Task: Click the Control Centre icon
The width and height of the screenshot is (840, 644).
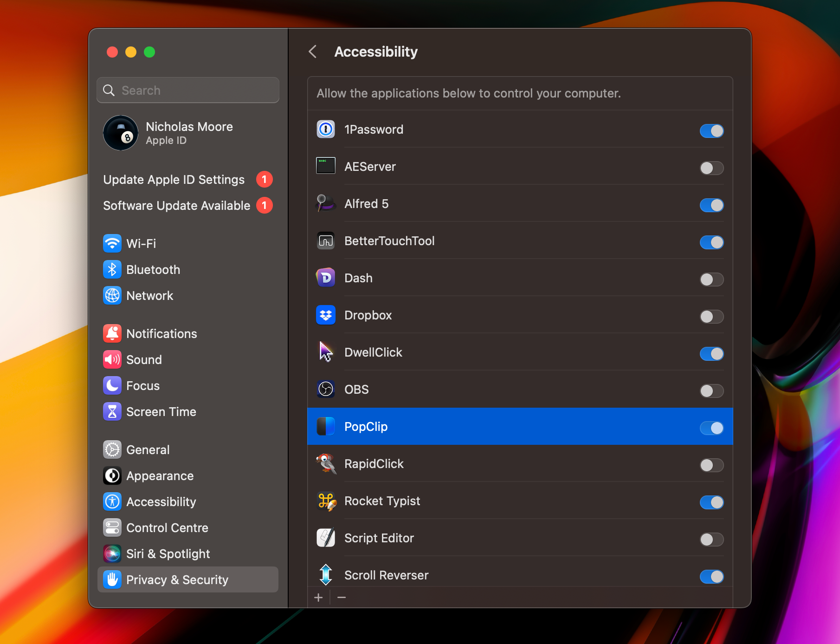Action: pyautogui.click(x=112, y=527)
